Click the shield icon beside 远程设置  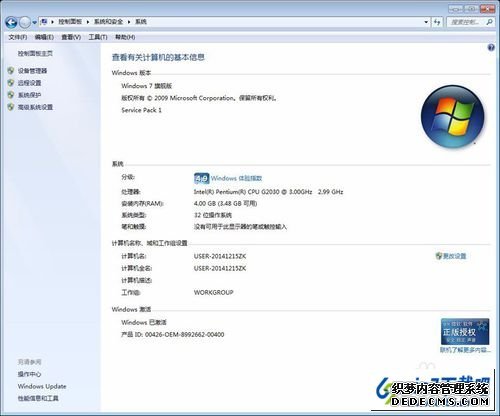tap(11, 83)
